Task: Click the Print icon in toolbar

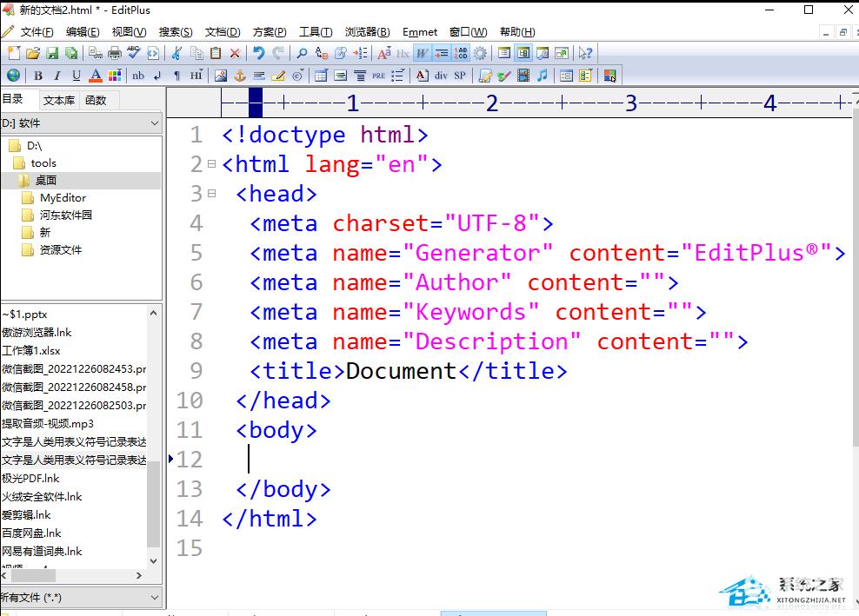Action: click(x=115, y=54)
